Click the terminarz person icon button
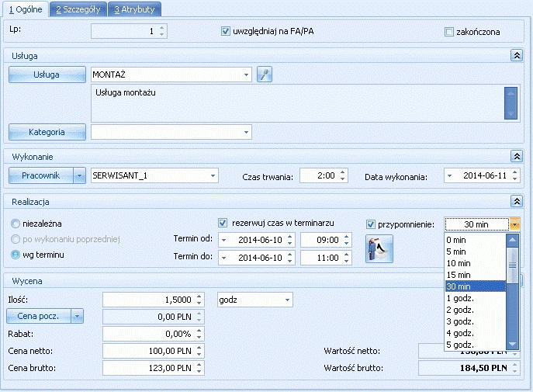 pyautogui.click(x=379, y=249)
